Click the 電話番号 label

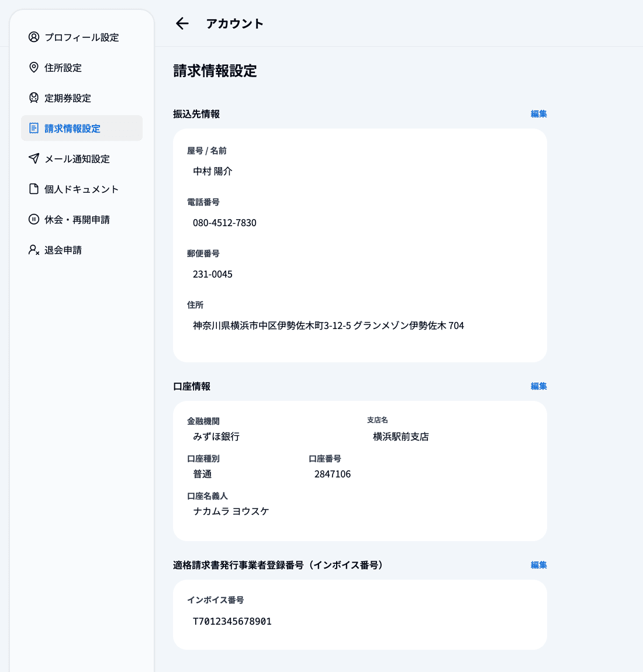203,202
